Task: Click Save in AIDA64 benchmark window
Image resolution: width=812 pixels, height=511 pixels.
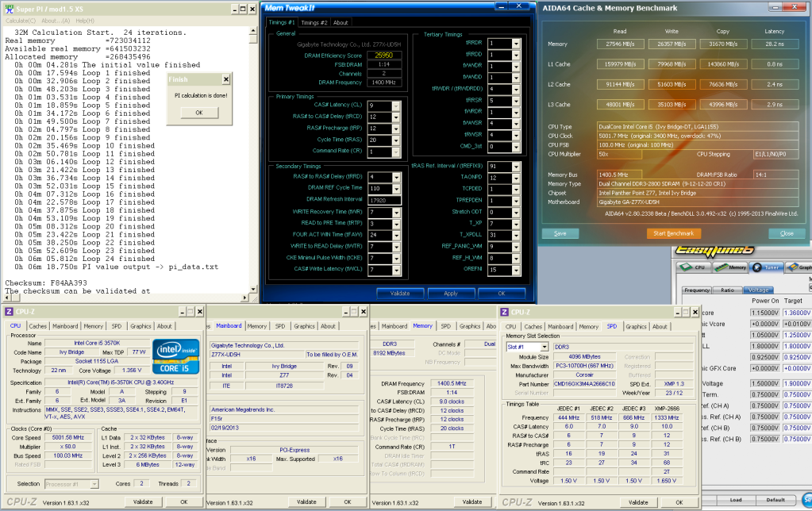Action: pos(560,233)
